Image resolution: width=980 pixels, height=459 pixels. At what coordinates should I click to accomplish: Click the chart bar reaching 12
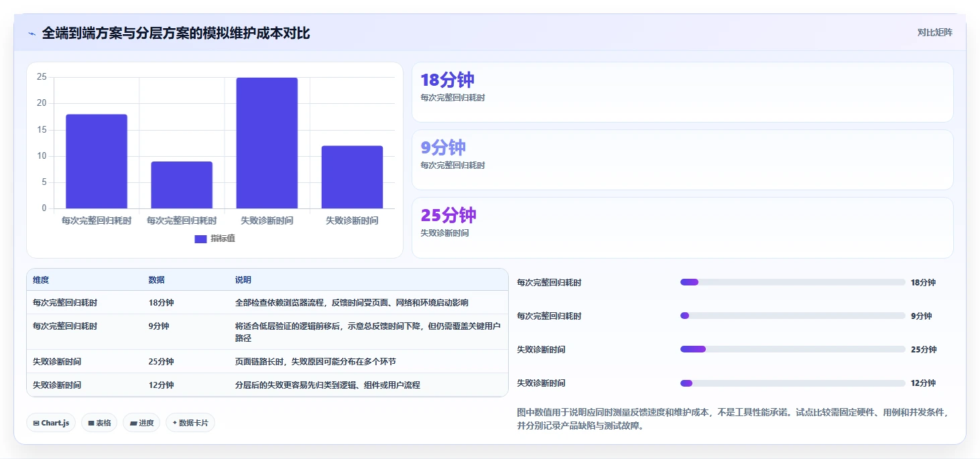[352, 177]
